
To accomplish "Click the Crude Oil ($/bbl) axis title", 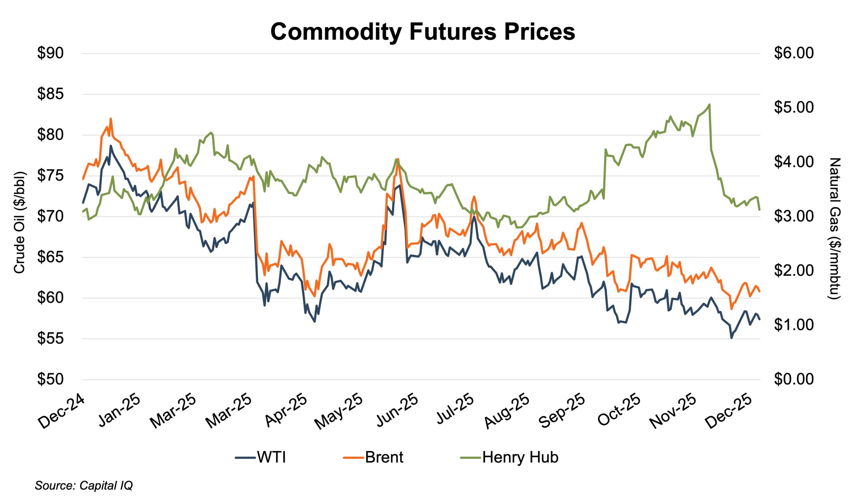I will tap(20, 222).
